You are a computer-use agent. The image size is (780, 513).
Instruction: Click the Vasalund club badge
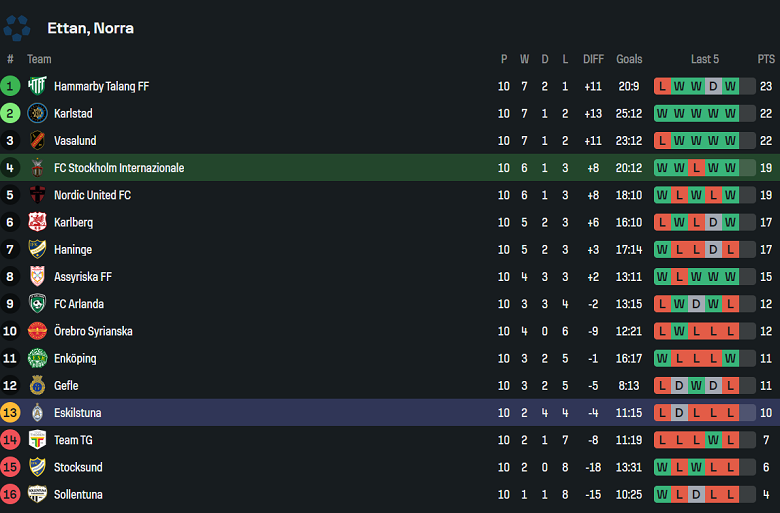(x=37, y=140)
